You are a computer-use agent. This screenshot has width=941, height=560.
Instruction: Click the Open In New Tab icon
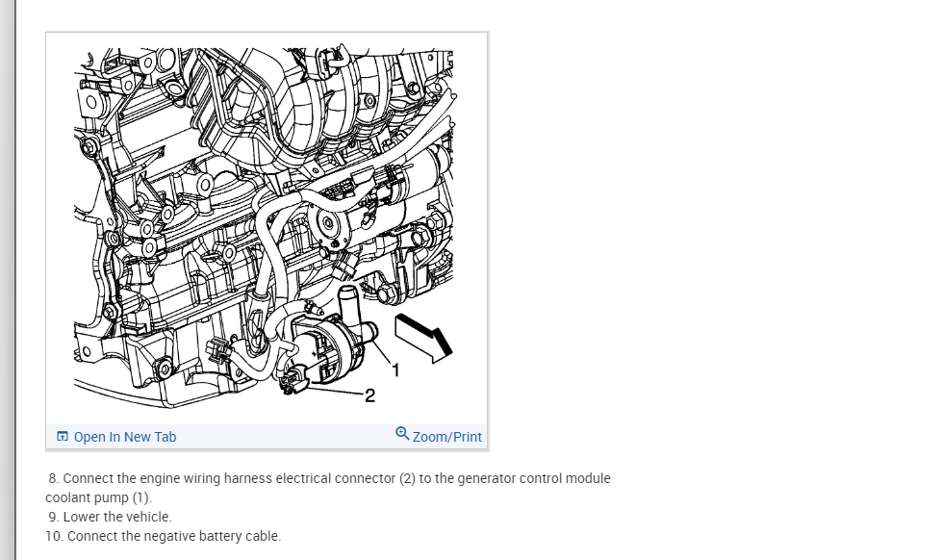point(63,436)
